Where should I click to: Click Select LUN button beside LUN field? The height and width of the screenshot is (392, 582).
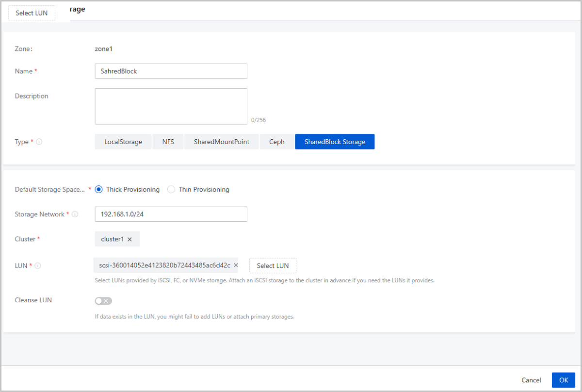pyautogui.click(x=273, y=265)
